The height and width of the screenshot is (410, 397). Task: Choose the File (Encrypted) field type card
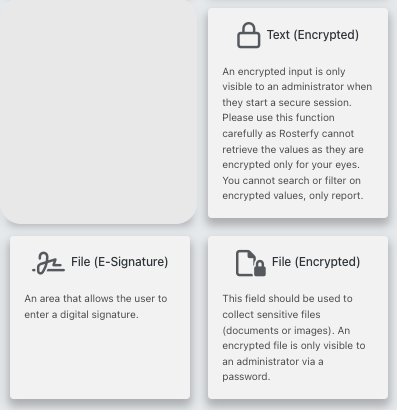(x=298, y=317)
